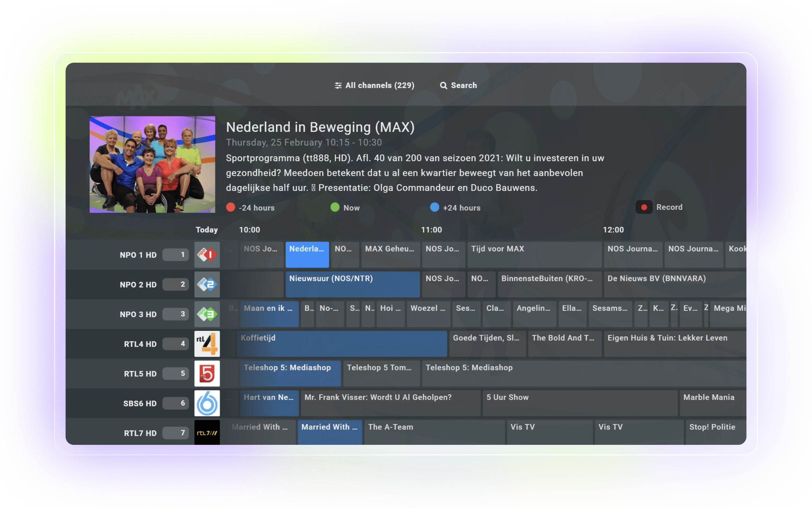Click the 12:00 timeline marker
The image size is (812, 508).
pyautogui.click(x=613, y=230)
